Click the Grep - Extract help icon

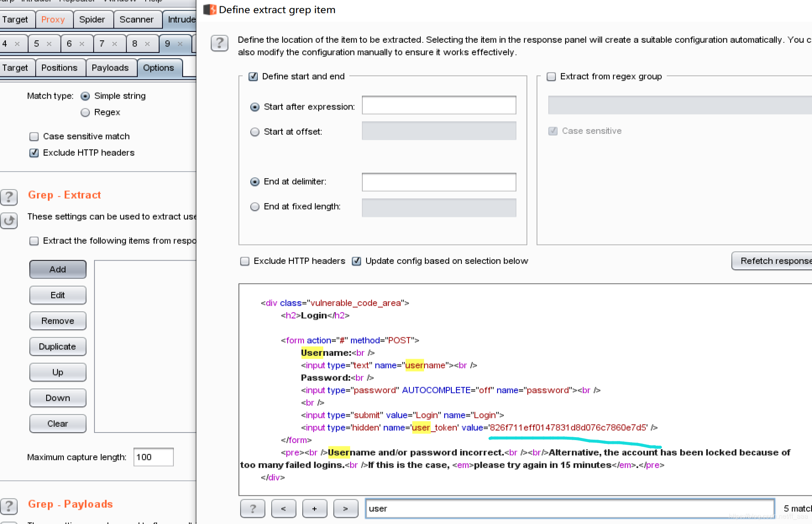(x=9, y=197)
